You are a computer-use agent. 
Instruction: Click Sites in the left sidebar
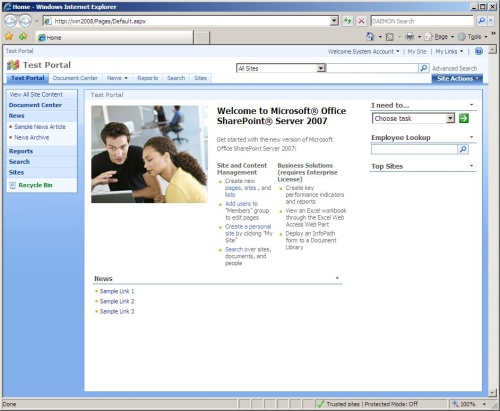[16, 173]
